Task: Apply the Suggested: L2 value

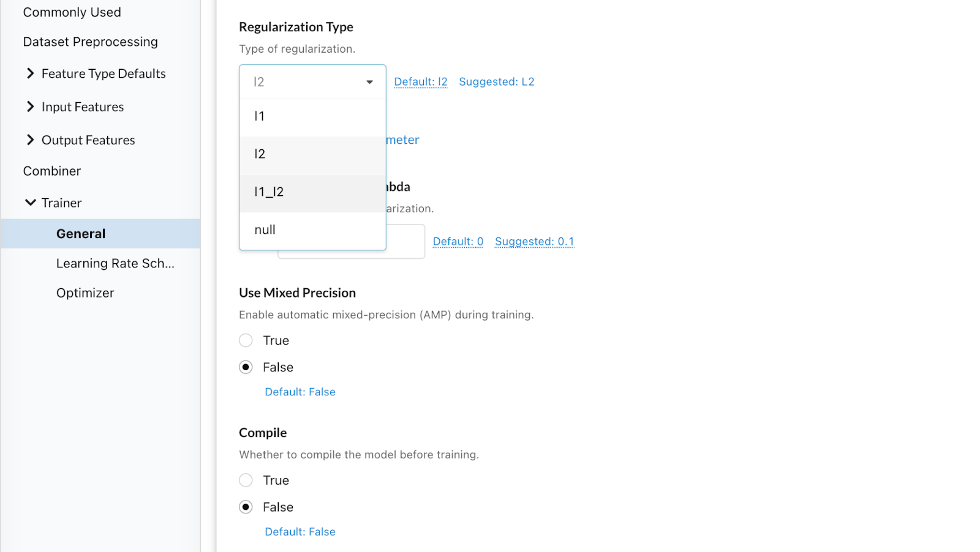Action: click(x=496, y=82)
